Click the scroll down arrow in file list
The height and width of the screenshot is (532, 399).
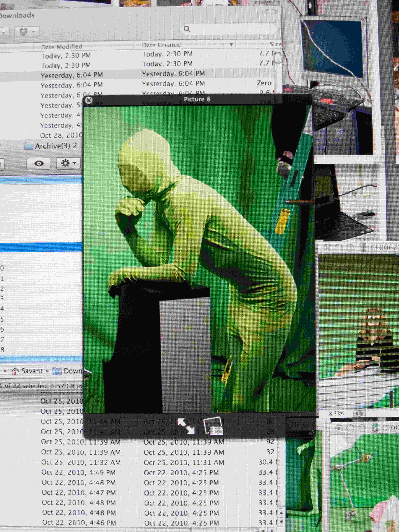click(281, 522)
